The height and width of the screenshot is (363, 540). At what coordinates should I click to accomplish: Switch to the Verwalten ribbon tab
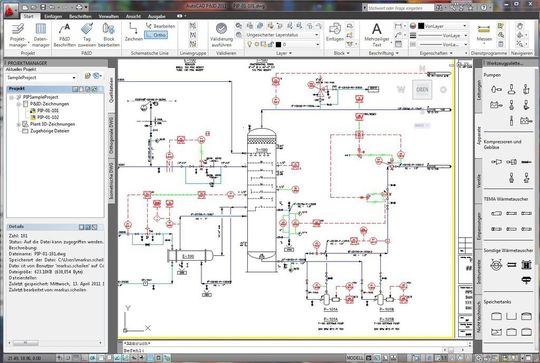pyautogui.click(x=108, y=16)
